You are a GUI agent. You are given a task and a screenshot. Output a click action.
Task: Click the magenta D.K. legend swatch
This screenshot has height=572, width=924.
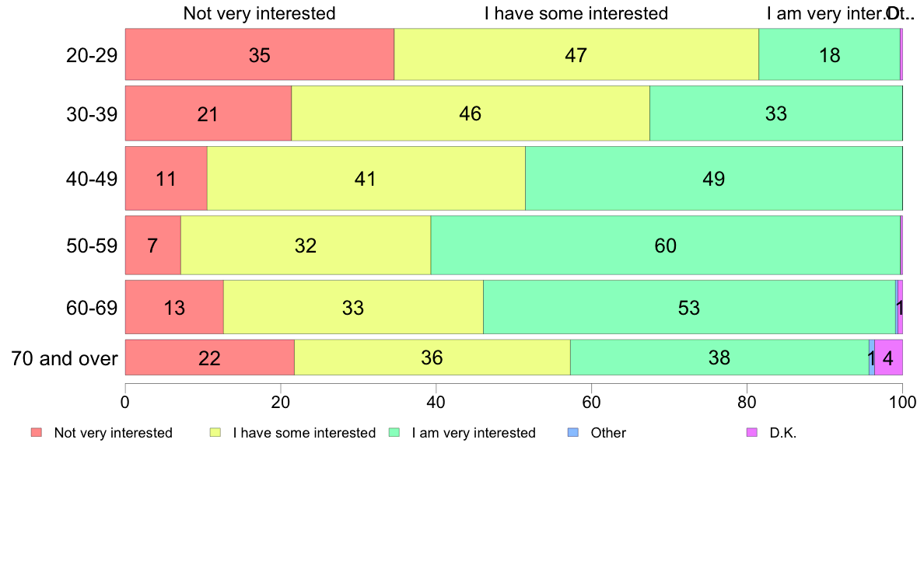pos(752,432)
